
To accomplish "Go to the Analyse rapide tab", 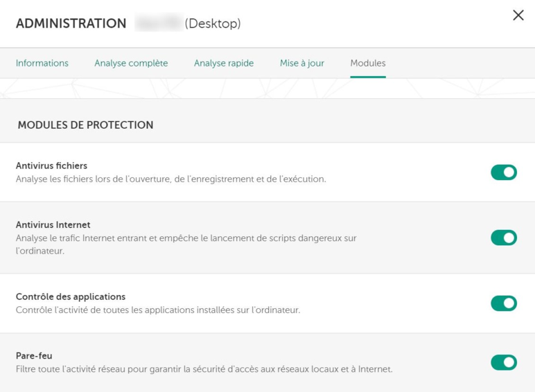I will click(224, 63).
